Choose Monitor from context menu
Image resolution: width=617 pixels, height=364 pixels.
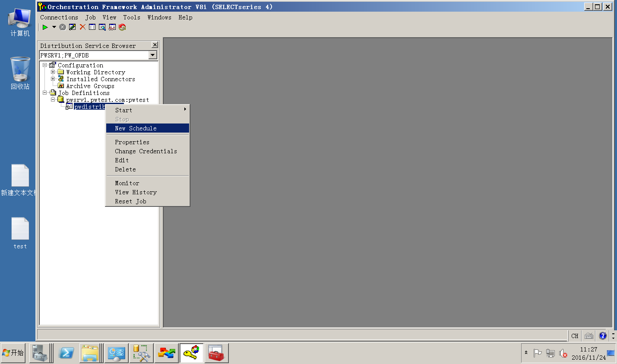[148, 183]
